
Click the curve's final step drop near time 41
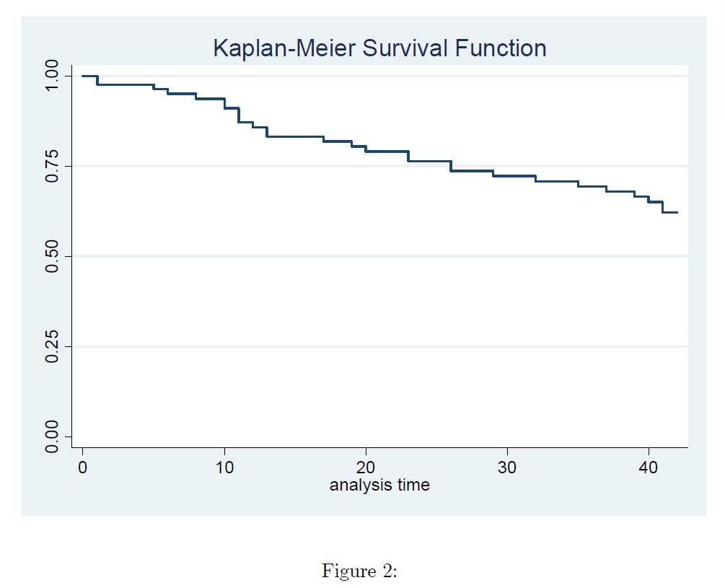pos(662,207)
